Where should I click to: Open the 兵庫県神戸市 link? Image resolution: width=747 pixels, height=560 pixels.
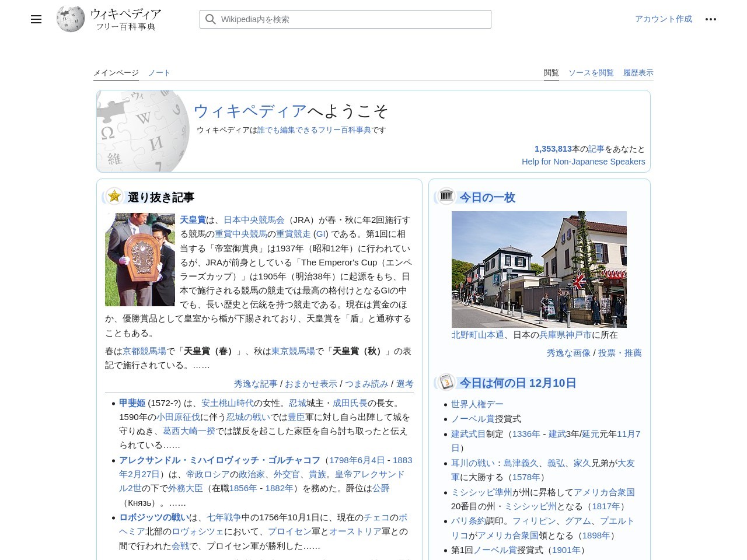tap(565, 335)
